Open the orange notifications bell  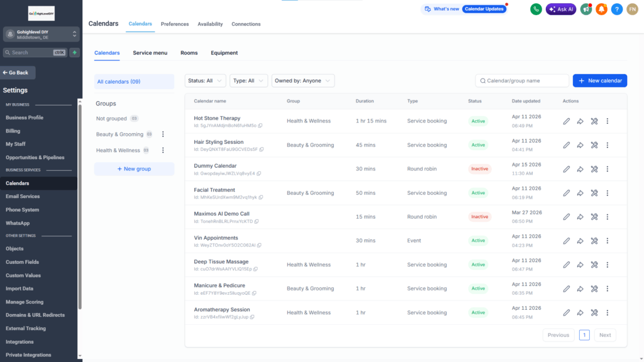click(x=601, y=9)
